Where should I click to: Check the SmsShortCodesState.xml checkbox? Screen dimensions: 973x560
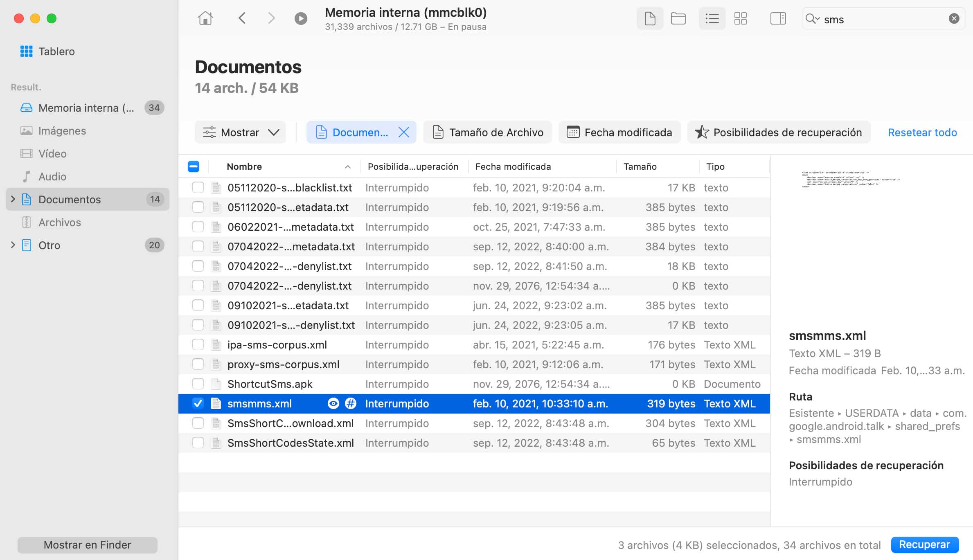(x=198, y=443)
